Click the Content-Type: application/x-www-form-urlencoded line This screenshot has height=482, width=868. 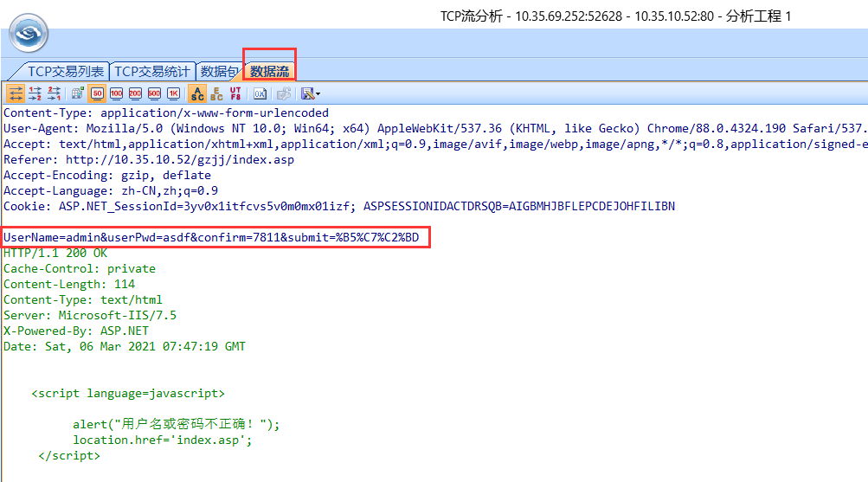click(x=166, y=112)
